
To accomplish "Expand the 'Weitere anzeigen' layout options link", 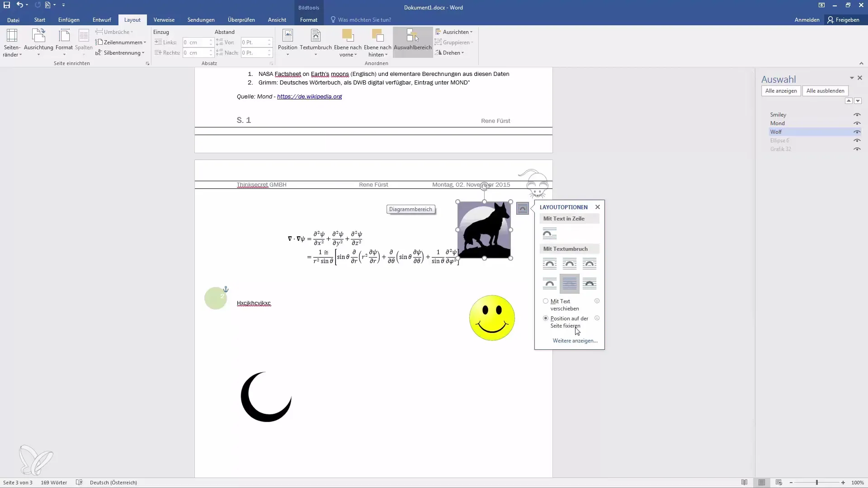I will (x=574, y=340).
